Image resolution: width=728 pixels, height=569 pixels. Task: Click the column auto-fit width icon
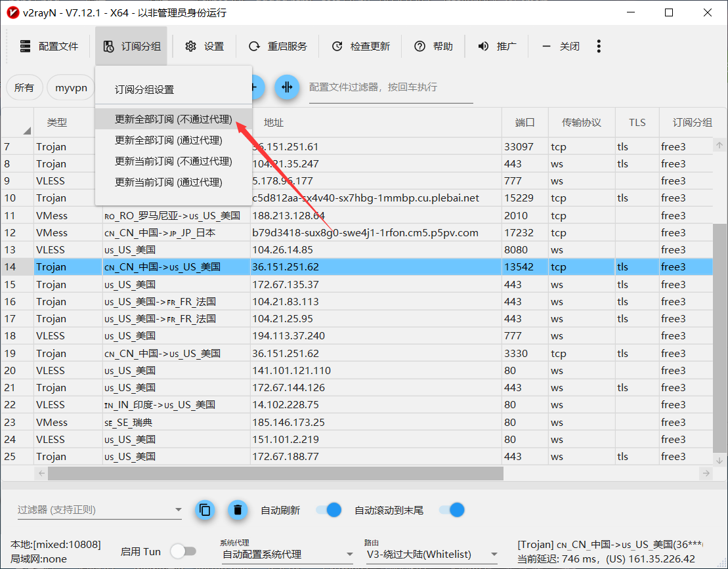click(287, 87)
